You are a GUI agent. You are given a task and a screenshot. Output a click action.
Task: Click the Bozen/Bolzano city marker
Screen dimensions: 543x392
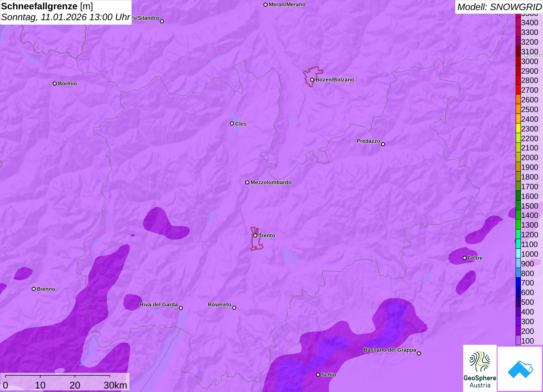tap(312, 80)
